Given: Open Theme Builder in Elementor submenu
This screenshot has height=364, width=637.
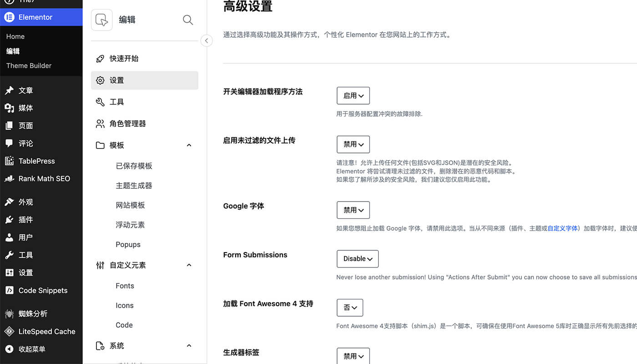Looking at the screenshot, I should tap(29, 66).
